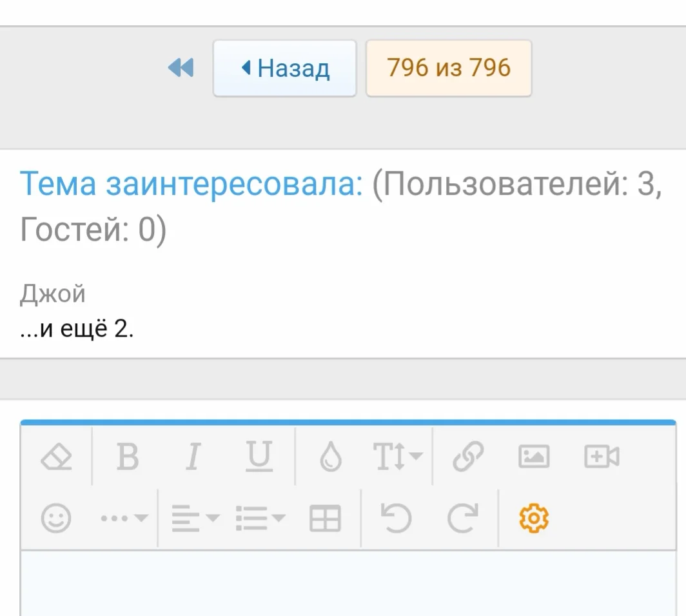Open the image insertion tool
The image size is (686, 616).
coord(534,457)
